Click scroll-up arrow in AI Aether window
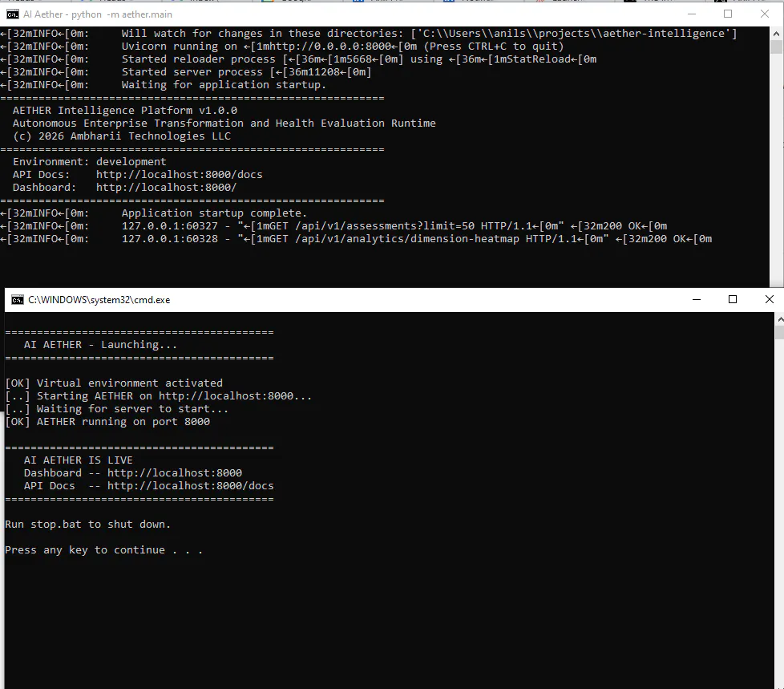Image resolution: width=784 pixels, height=689 pixels. (776, 34)
